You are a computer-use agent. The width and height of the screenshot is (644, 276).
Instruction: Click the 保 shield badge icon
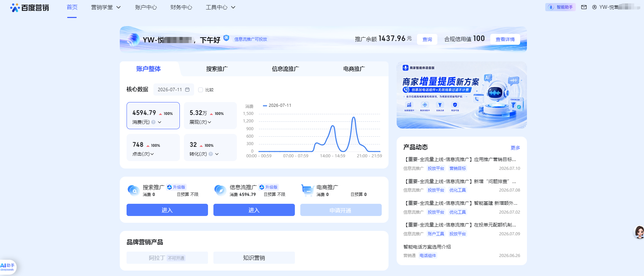(x=226, y=38)
